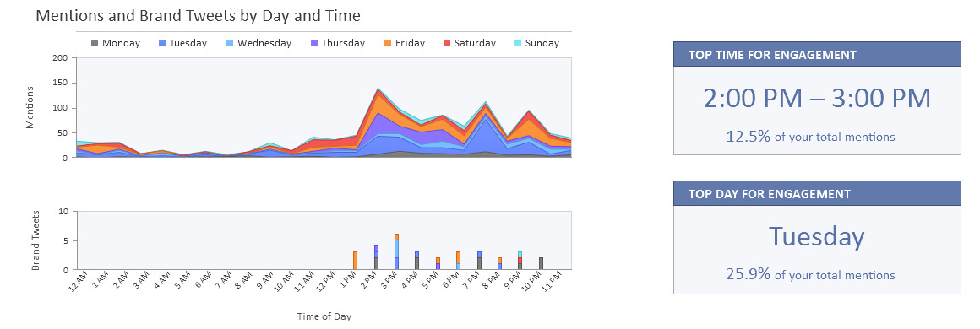The height and width of the screenshot is (329, 980).
Task: Open the Top Day For Engagement header
Action: [x=817, y=193]
